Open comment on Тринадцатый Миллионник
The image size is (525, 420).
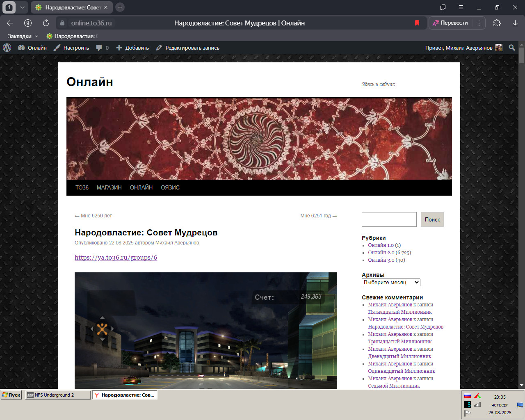pos(400,342)
